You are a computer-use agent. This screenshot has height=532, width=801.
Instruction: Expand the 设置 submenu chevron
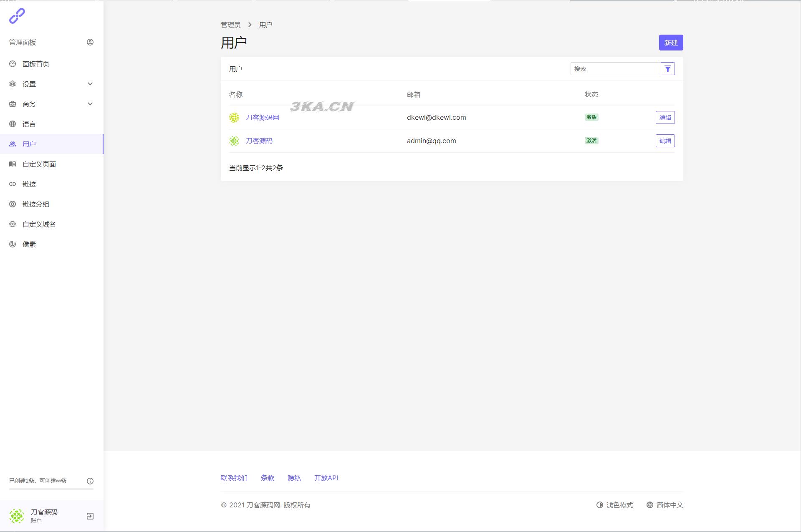coord(90,84)
